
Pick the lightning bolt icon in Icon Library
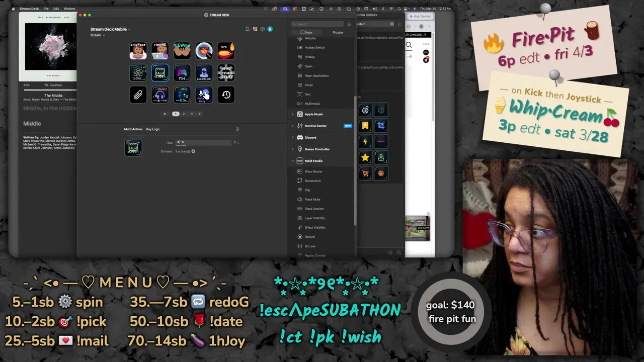click(x=365, y=141)
